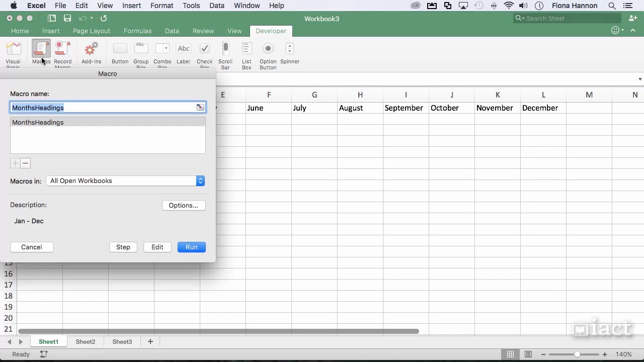Viewport: 644px width, 362px height.
Task: Switch to the Page Layout tab
Action: click(x=91, y=31)
